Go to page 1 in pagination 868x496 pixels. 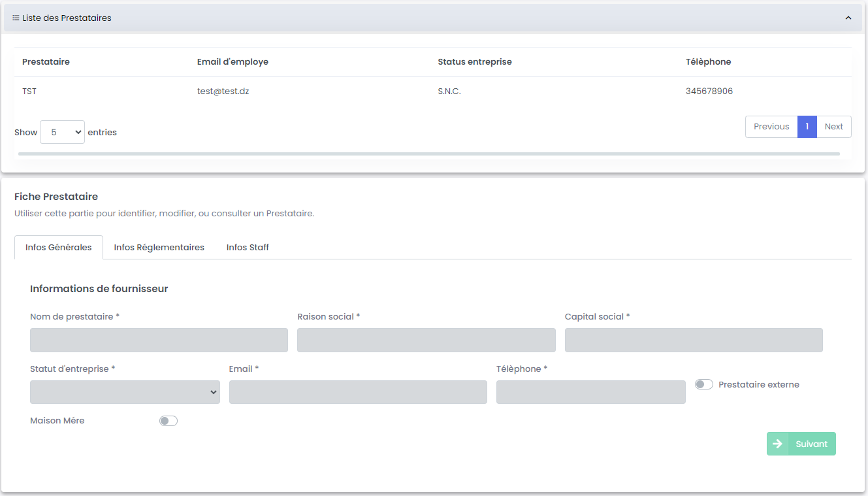coord(807,127)
